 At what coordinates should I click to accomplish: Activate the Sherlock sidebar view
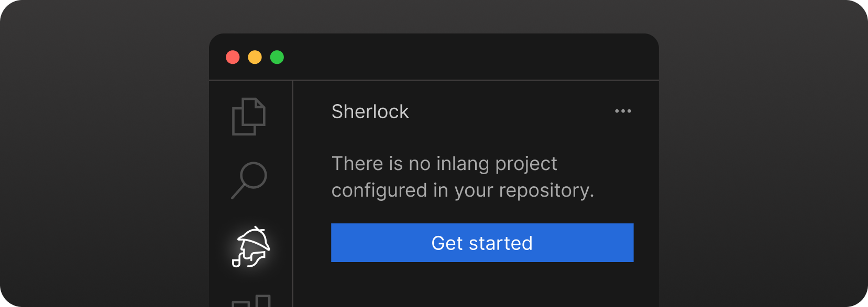point(251,247)
